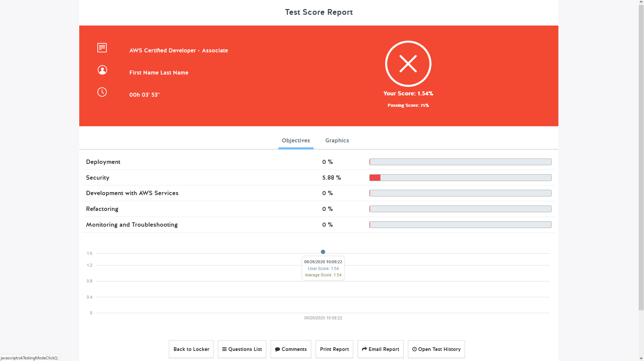This screenshot has width=644, height=361.
Task: Click the vertical page scrollbar
Action: pos(641,158)
